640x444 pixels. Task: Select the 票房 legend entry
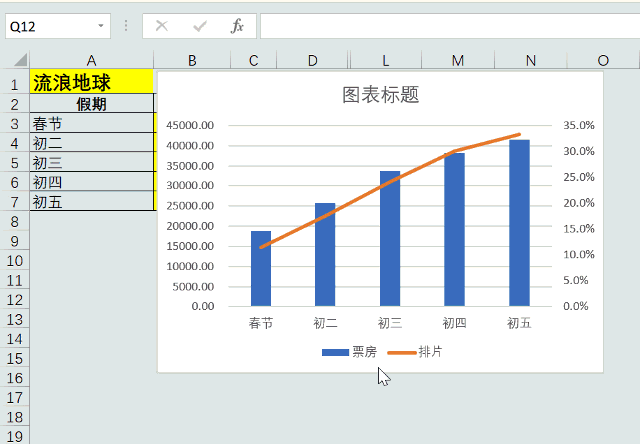pyautogui.click(x=349, y=352)
